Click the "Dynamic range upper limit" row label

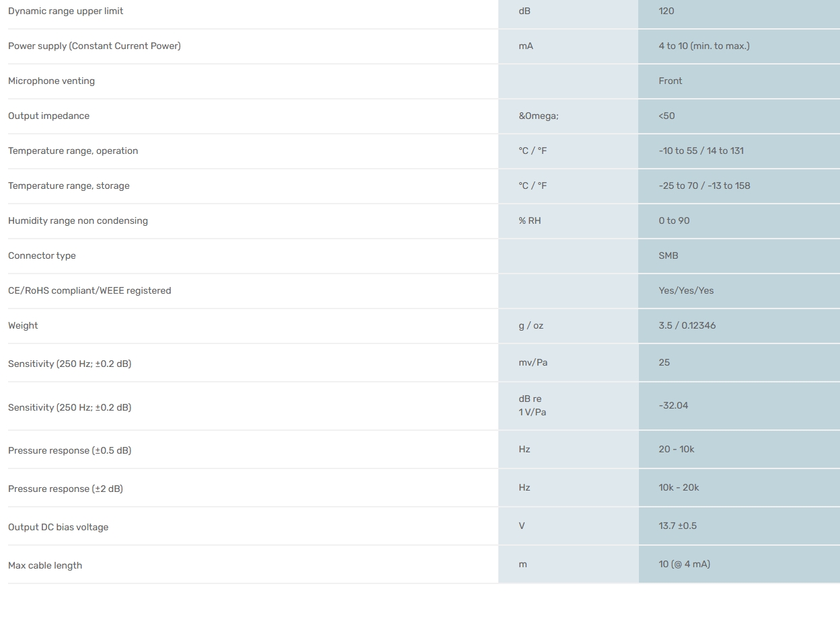pos(65,11)
